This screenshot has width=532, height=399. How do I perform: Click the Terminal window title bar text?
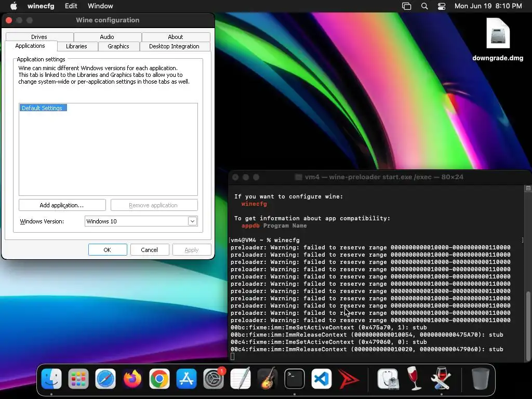384,177
